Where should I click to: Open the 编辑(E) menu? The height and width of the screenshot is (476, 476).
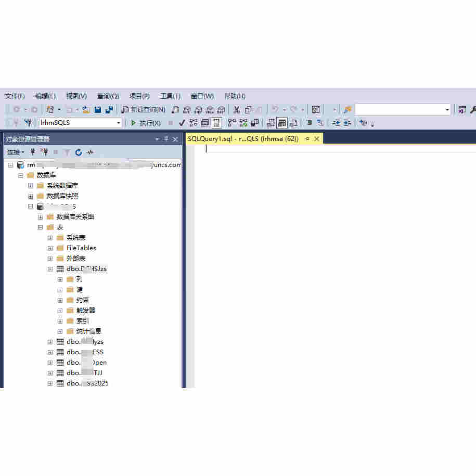46,96
